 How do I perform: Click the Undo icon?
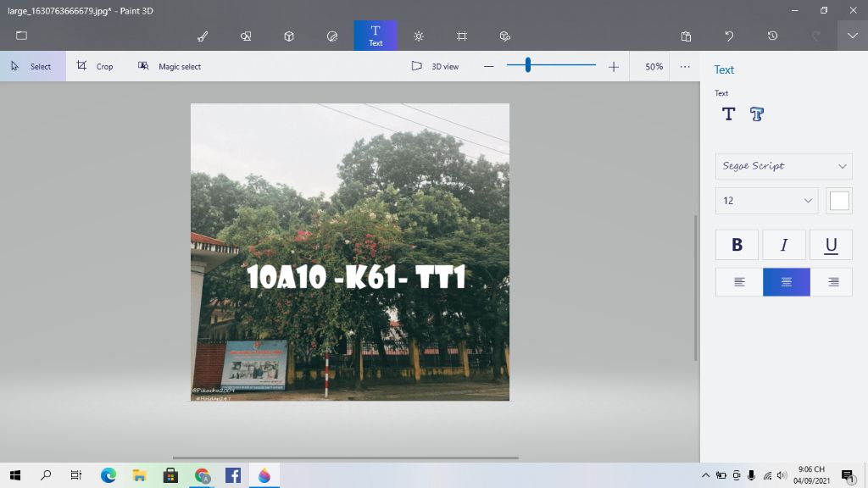(x=729, y=36)
